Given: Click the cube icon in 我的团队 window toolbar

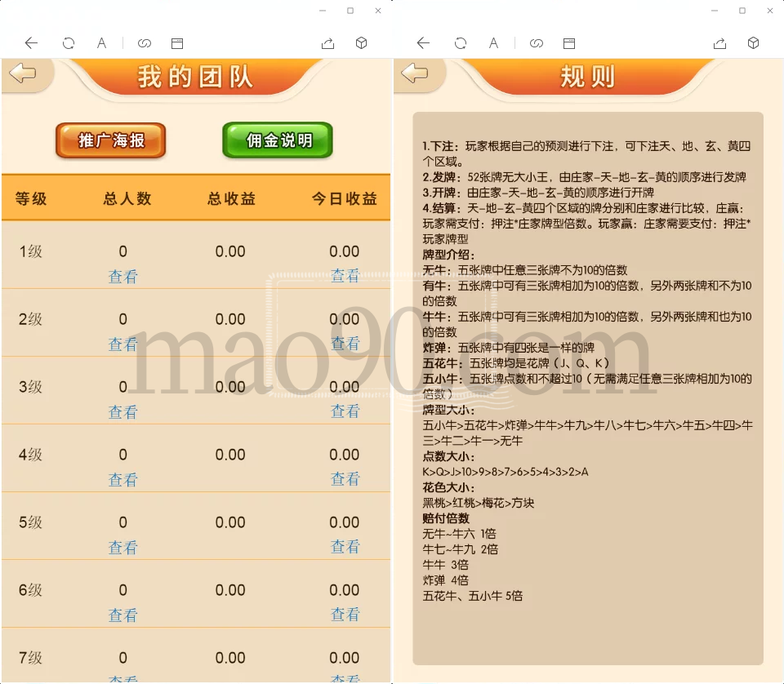Looking at the screenshot, I should pos(362,43).
